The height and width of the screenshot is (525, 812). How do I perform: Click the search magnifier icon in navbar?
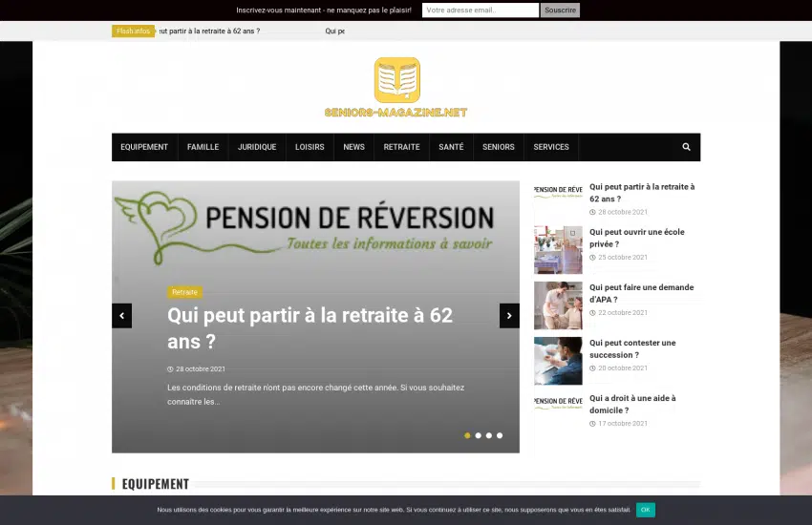pyautogui.click(x=686, y=147)
